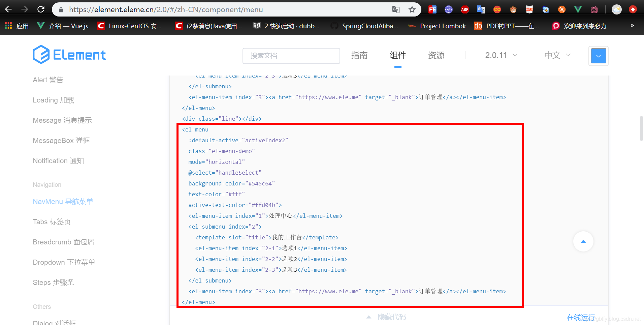
Task: Click the address bar URL
Action: (166, 9)
